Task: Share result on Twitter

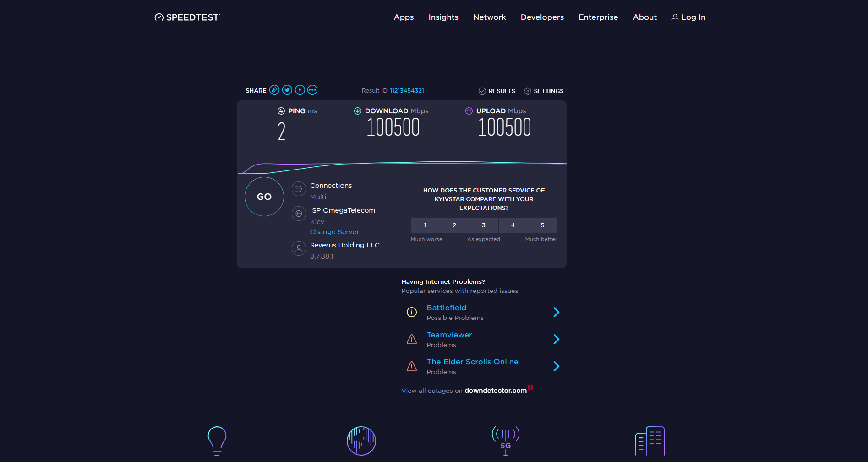Action: point(287,90)
